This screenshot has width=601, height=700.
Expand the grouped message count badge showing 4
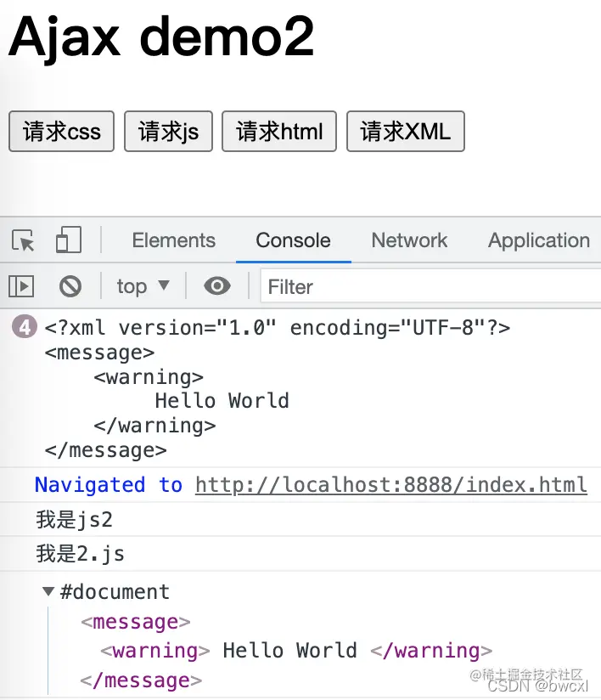coord(22,326)
